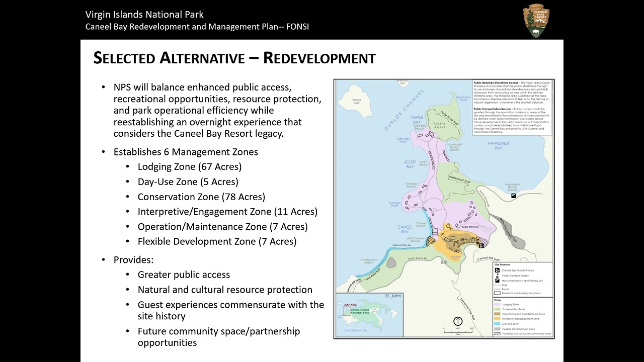Click the 'Provides:' bullet heading
This screenshot has height=362, width=644.
(133, 260)
